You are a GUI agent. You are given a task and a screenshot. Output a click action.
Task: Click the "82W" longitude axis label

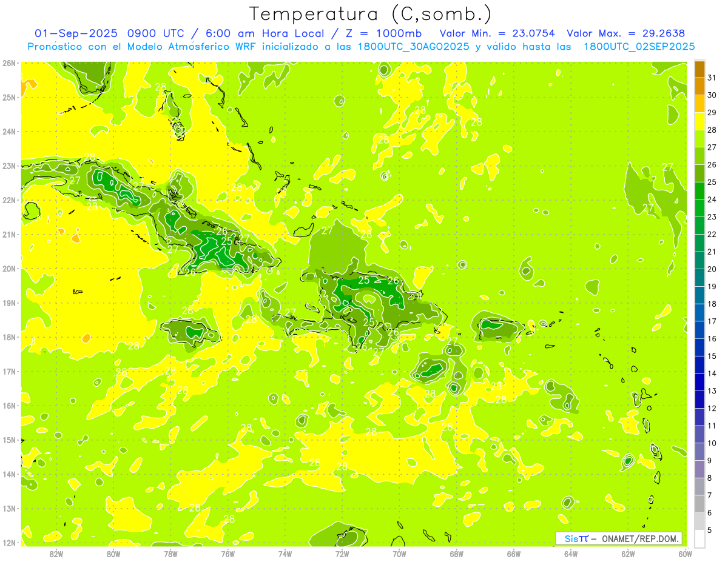pos(56,554)
